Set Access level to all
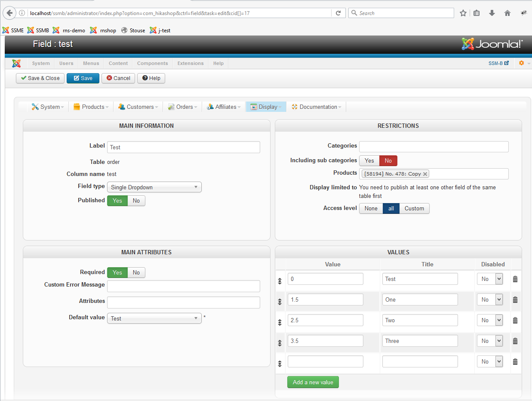This screenshot has height=401, width=532. point(391,208)
